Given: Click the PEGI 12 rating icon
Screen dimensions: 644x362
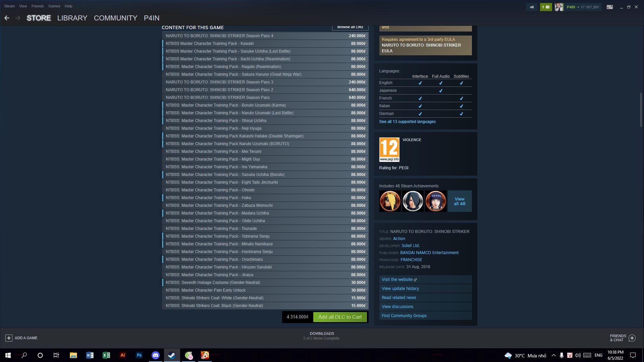Looking at the screenshot, I should [389, 149].
